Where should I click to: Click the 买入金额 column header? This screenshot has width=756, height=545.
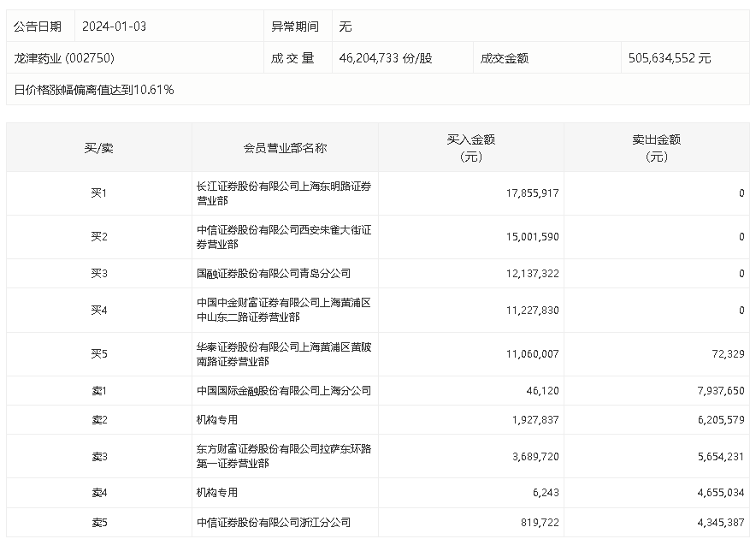pyautogui.click(x=470, y=148)
